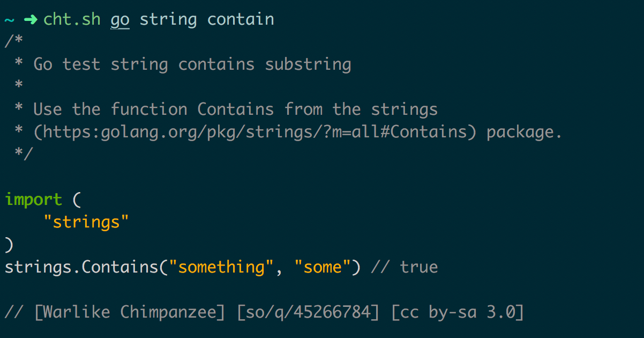Screen dimensions: 644x338
Task: Click the green prompt arrow
Action: [x=30, y=19]
